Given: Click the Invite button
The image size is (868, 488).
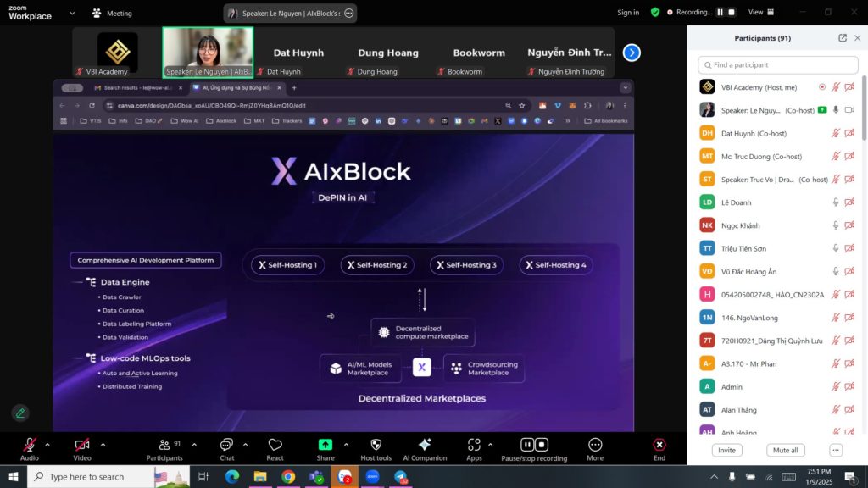Looking at the screenshot, I should [726, 450].
